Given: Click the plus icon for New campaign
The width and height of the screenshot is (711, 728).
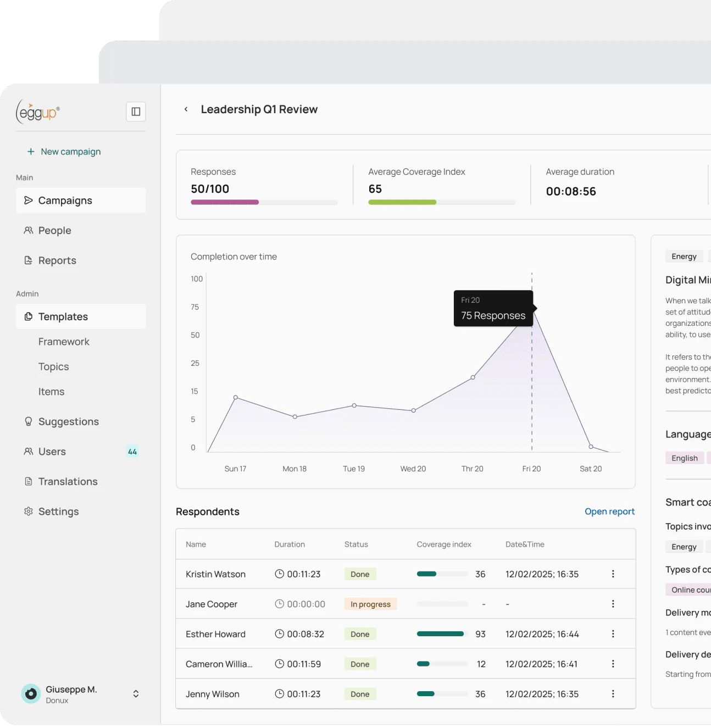Looking at the screenshot, I should point(31,152).
